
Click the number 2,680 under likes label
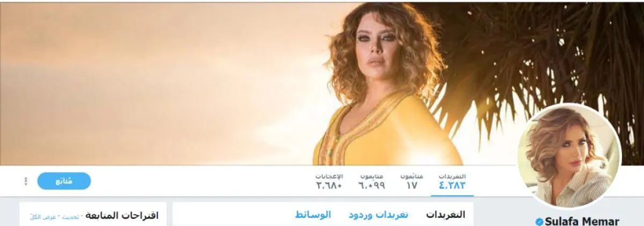pos(329,186)
